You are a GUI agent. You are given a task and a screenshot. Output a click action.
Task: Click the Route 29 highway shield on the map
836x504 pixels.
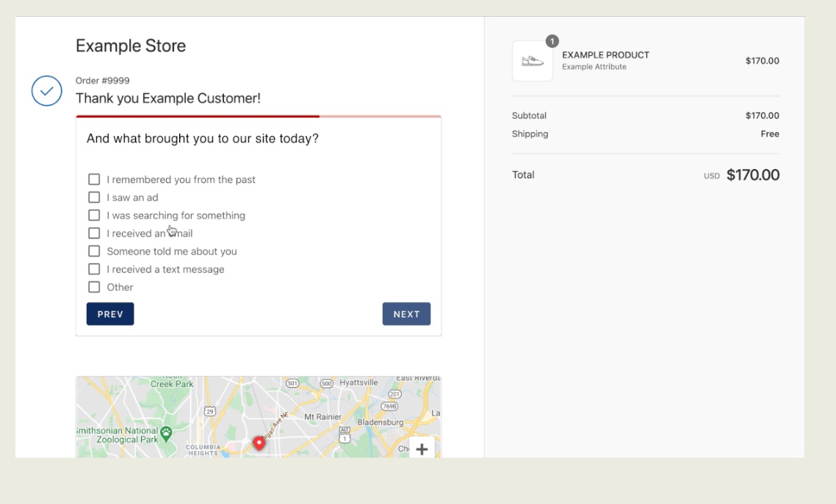[209, 409]
